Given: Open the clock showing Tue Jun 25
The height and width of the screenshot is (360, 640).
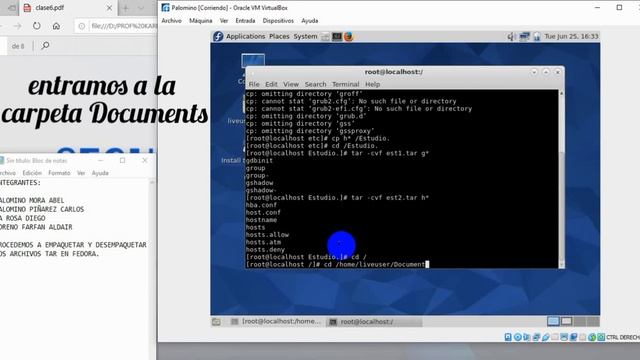Looking at the screenshot, I should pos(571,36).
